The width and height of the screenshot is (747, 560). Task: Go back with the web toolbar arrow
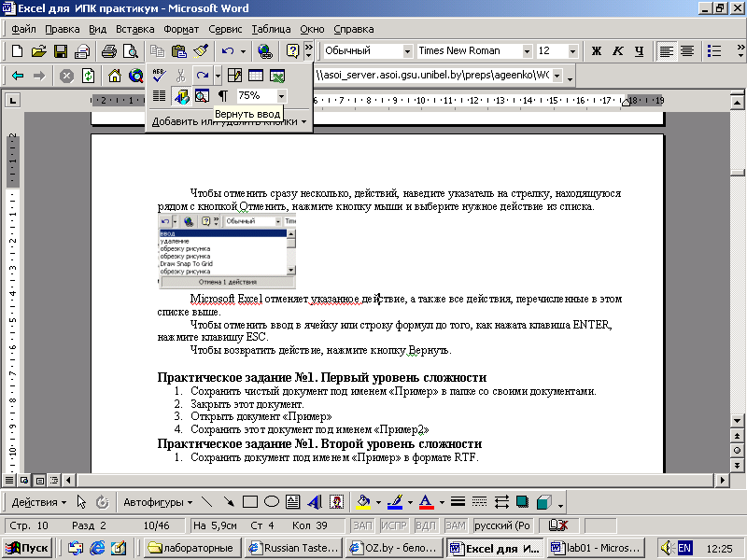coord(18,76)
